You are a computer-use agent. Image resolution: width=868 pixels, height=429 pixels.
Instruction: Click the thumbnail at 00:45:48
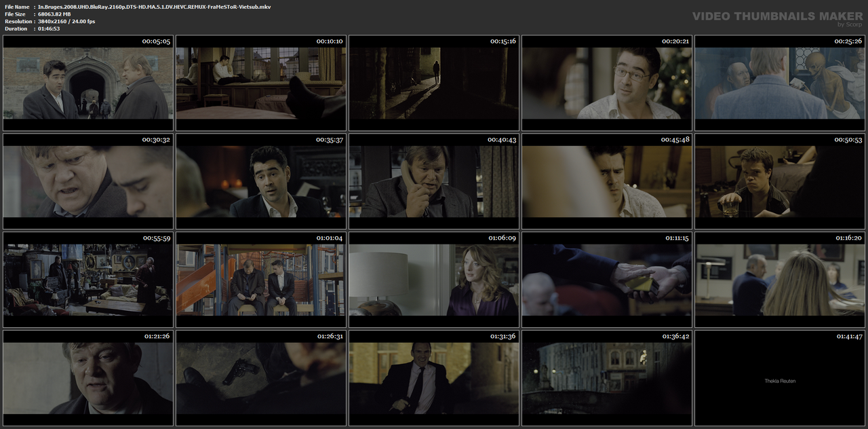pyautogui.click(x=607, y=181)
